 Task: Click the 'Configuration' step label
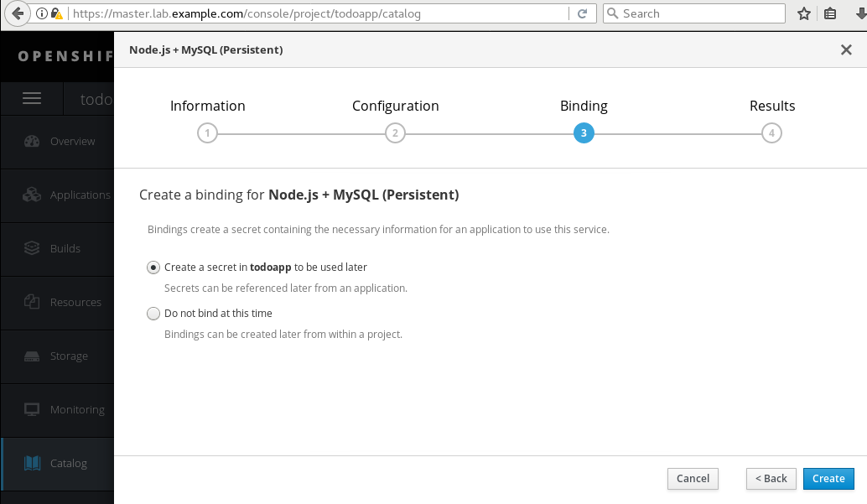tap(395, 106)
